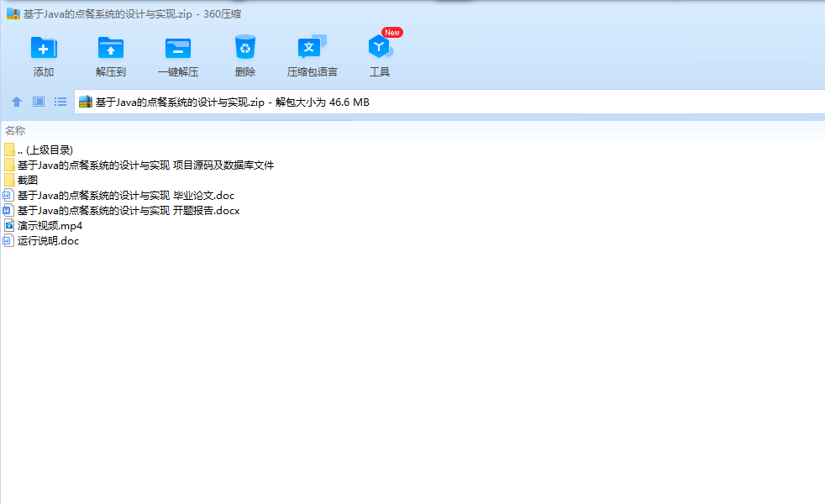
Task: Click Word icon of 开题报告.docx
Action: [x=8, y=211]
